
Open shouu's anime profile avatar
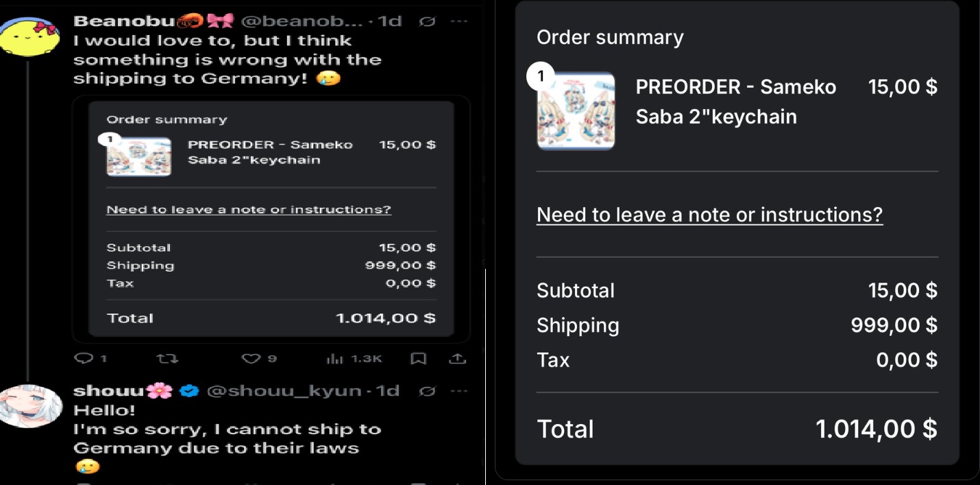tap(31, 405)
